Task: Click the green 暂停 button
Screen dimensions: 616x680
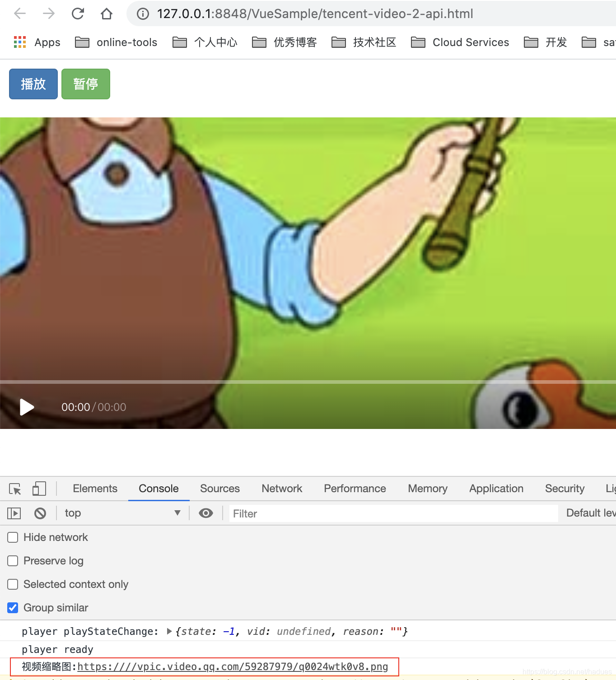Action: pos(86,84)
